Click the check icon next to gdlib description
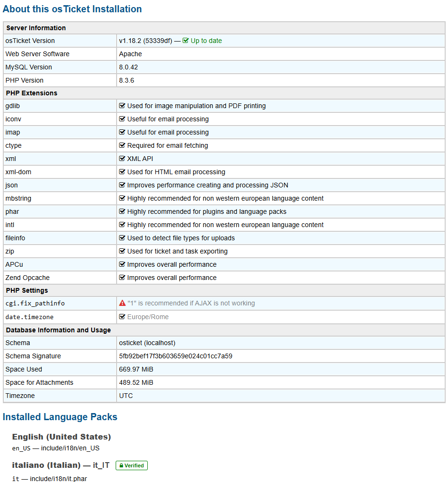The image size is (448, 482). pos(122,106)
